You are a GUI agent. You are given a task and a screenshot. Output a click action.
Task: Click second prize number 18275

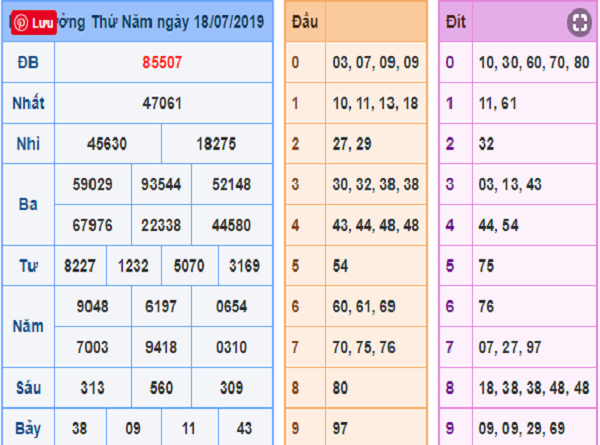click(x=216, y=144)
